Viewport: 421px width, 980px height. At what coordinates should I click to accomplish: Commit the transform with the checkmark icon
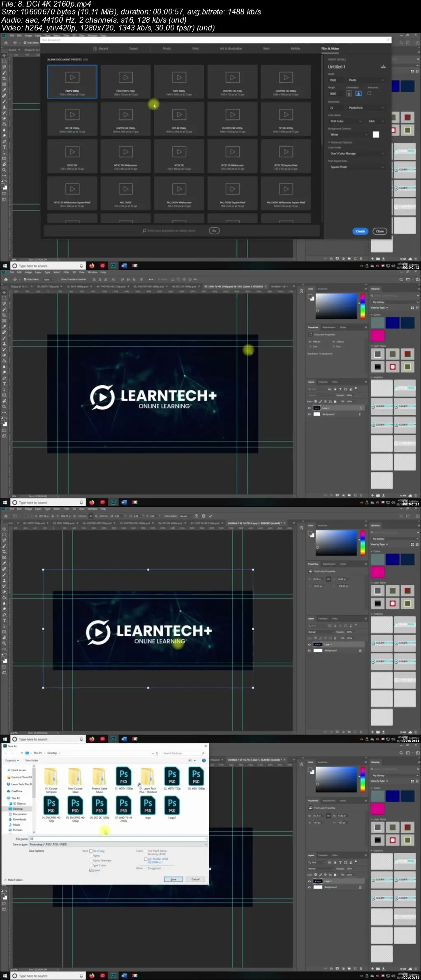(211, 516)
